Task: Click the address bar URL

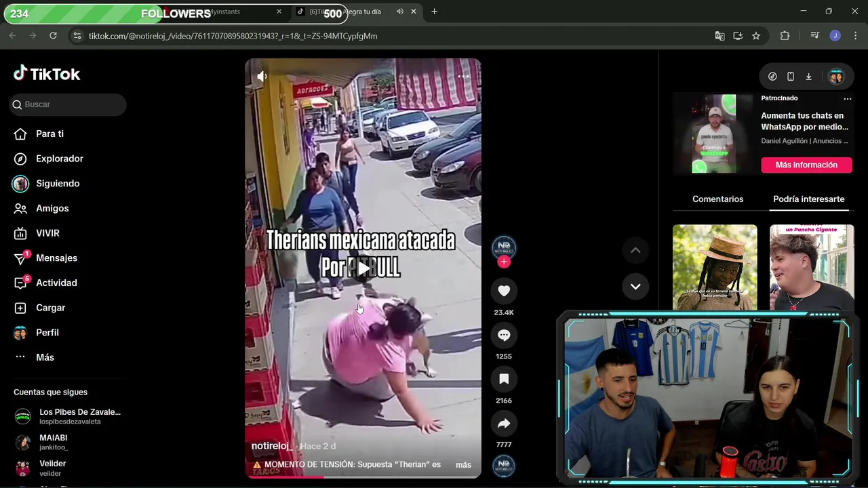Action: click(233, 36)
